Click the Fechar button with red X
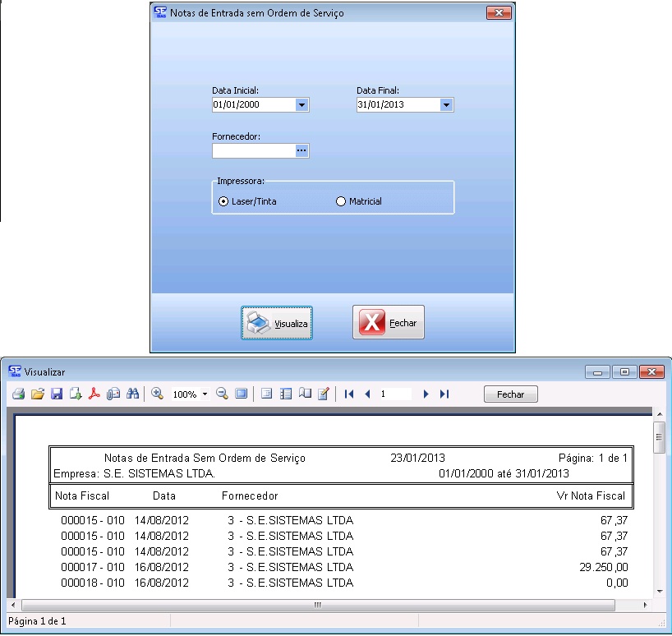This screenshot has width=672, height=636. [x=389, y=323]
